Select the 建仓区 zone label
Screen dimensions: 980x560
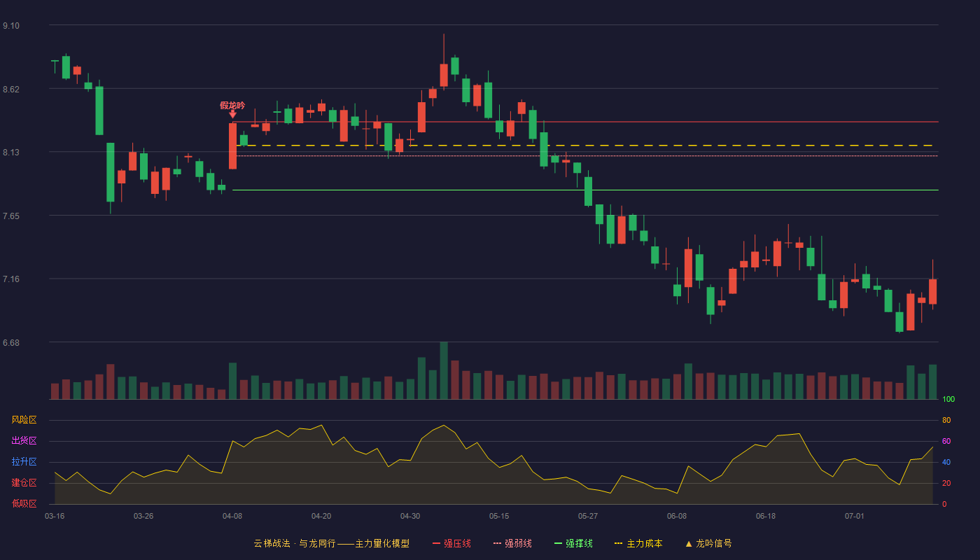[x=24, y=483]
